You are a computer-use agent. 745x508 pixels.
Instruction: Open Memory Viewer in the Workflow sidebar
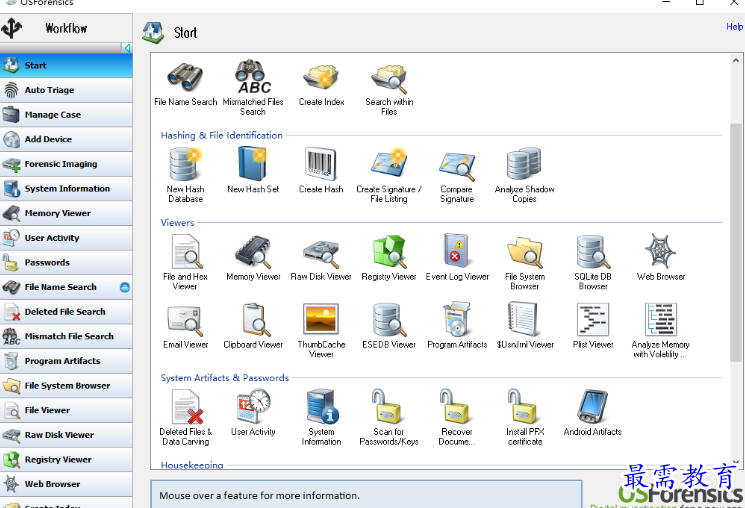pyautogui.click(x=66, y=213)
